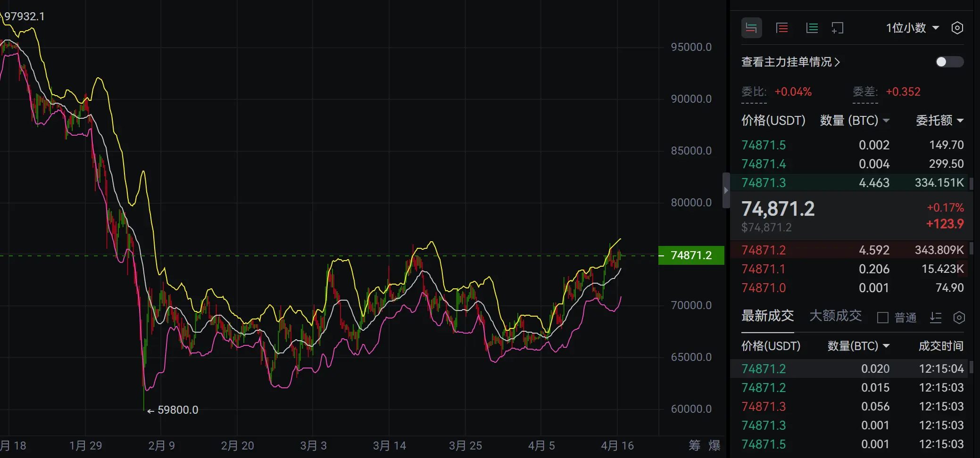
Task: Select ask price 74871.5 in order book
Action: point(764,145)
